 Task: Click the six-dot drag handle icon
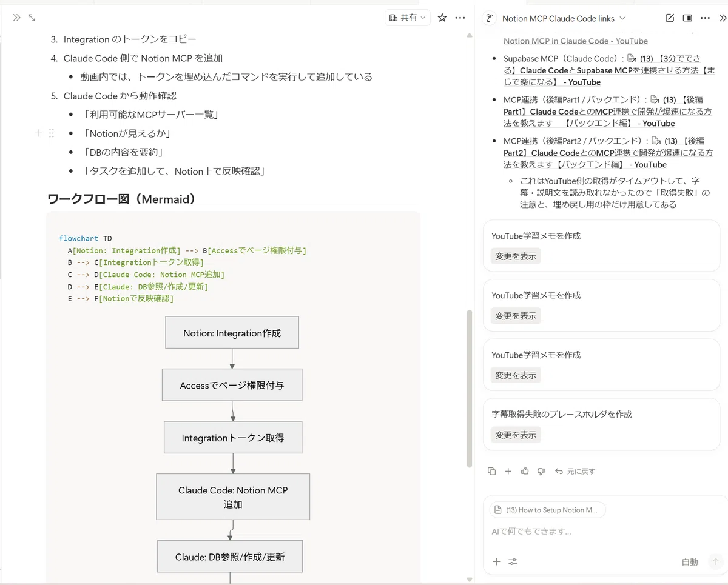pos(52,133)
